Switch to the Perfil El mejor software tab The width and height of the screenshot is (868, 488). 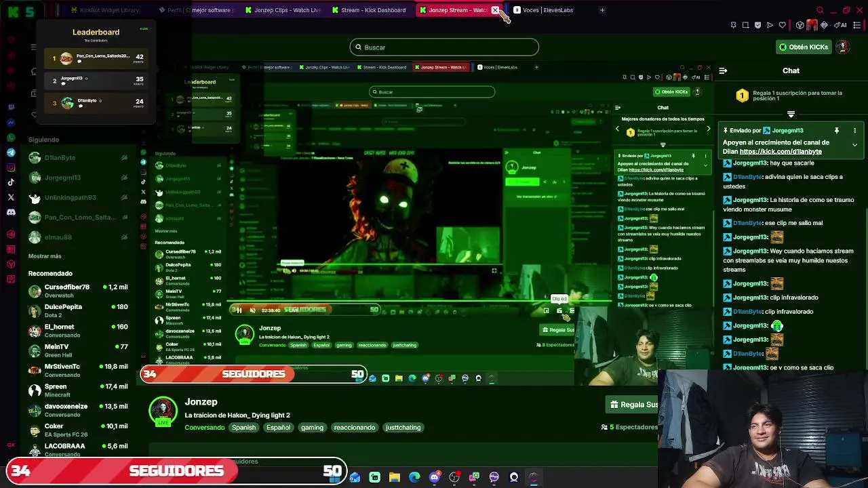coord(195,10)
